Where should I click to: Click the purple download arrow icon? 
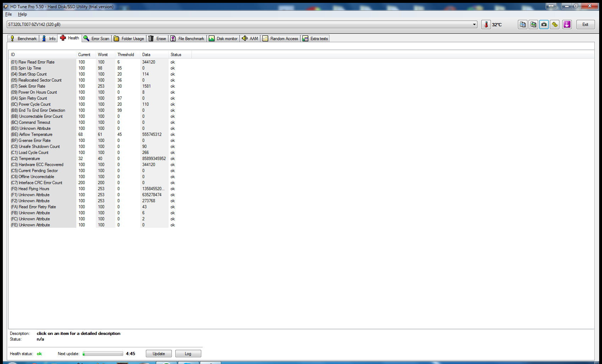[x=567, y=24]
